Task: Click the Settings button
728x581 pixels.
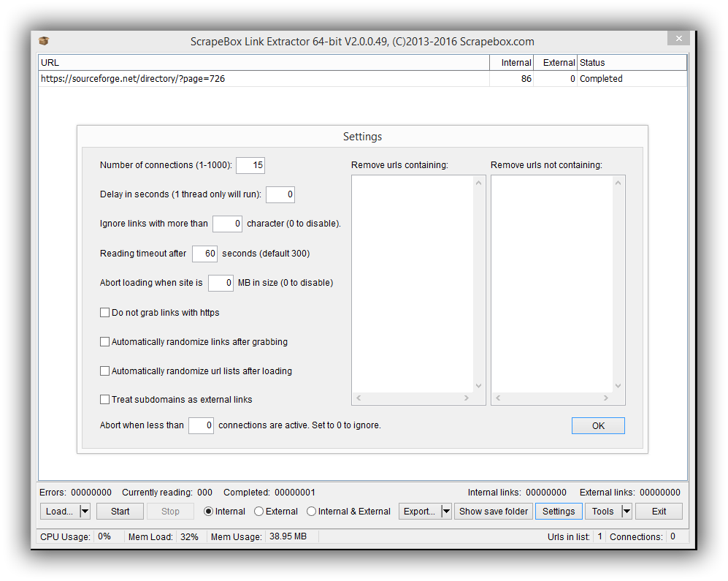Action: (559, 512)
